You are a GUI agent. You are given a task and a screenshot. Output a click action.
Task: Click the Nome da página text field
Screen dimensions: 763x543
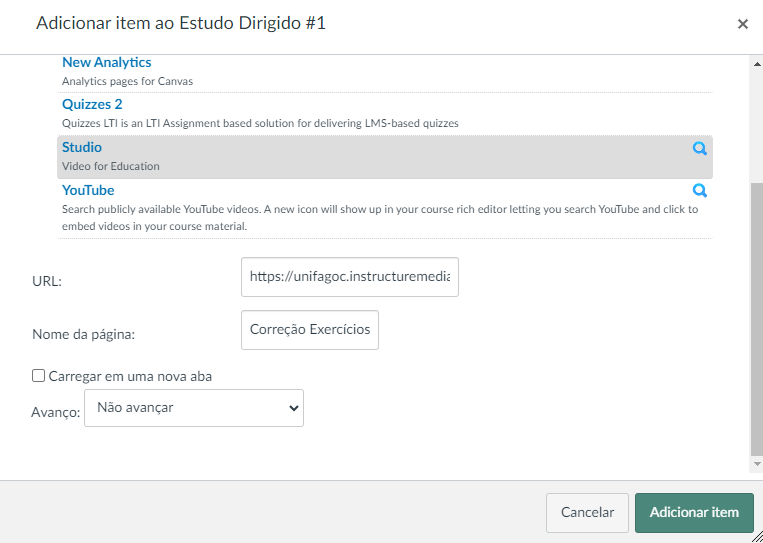310,329
